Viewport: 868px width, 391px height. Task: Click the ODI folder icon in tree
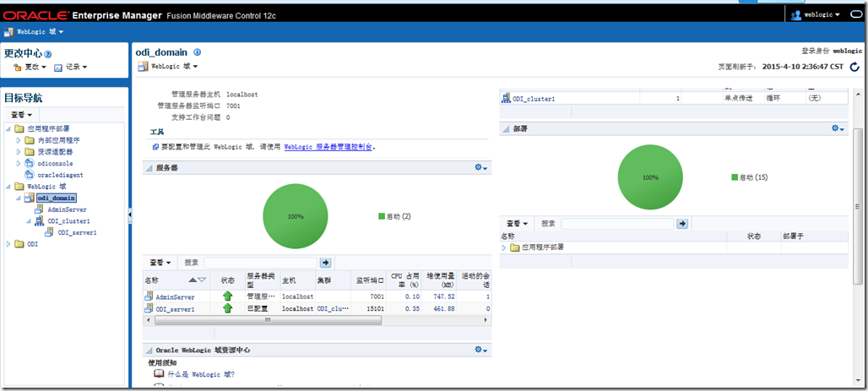[x=19, y=244]
